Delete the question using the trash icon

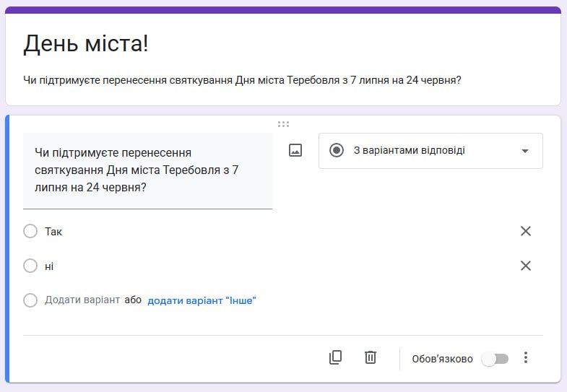pyautogui.click(x=371, y=357)
